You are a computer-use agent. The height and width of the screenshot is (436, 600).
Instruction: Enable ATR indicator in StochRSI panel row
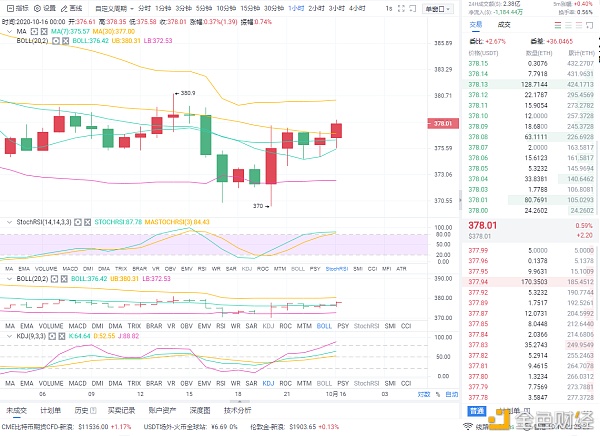401,269
